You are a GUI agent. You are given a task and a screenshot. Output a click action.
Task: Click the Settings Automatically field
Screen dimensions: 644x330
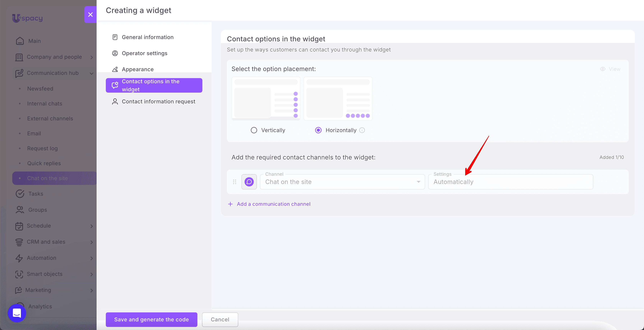(510, 182)
